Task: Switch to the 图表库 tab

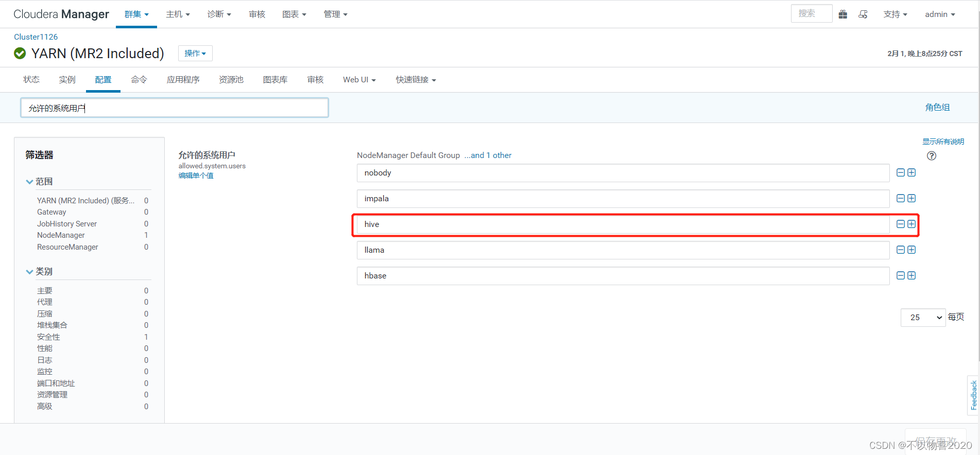Action: tap(276, 80)
